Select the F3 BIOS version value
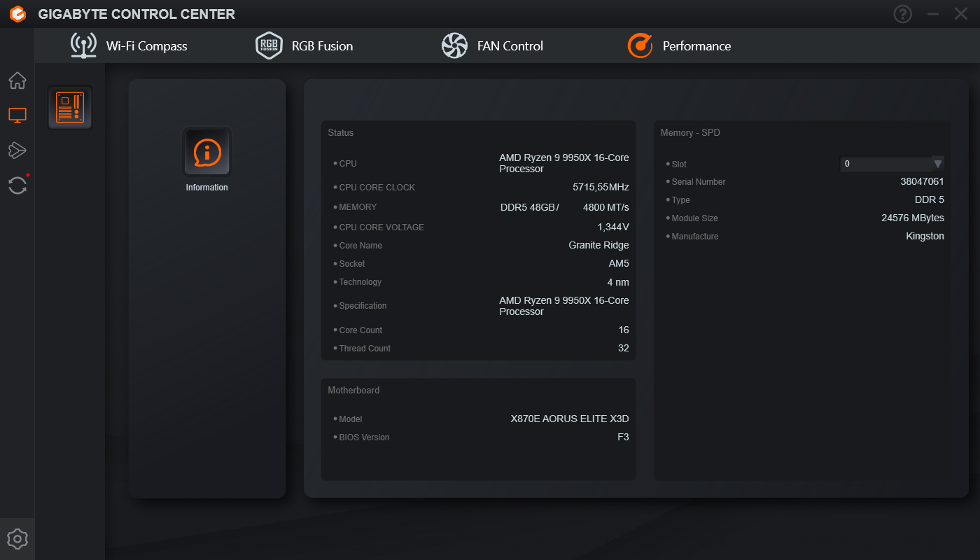Image resolution: width=980 pixels, height=560 pixels. pyautogui.click(x=623, y=437)
